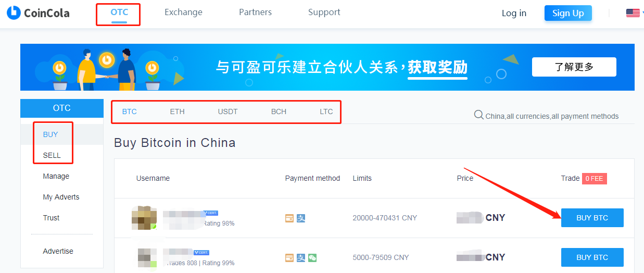Select SELL in the OTC sidebar

(x=52, y=155)
